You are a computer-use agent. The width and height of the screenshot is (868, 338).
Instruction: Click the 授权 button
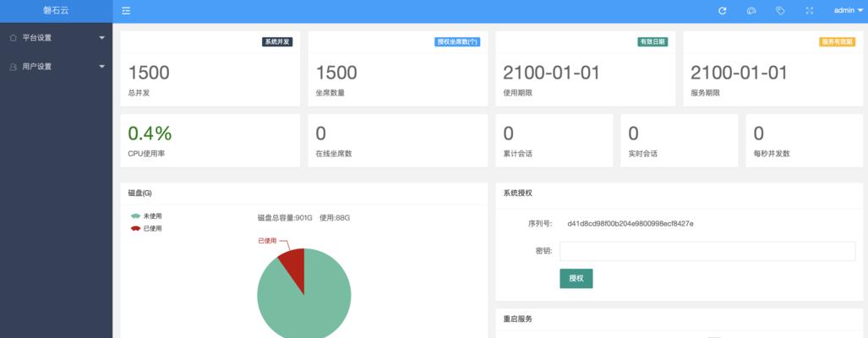click(576, 278)
